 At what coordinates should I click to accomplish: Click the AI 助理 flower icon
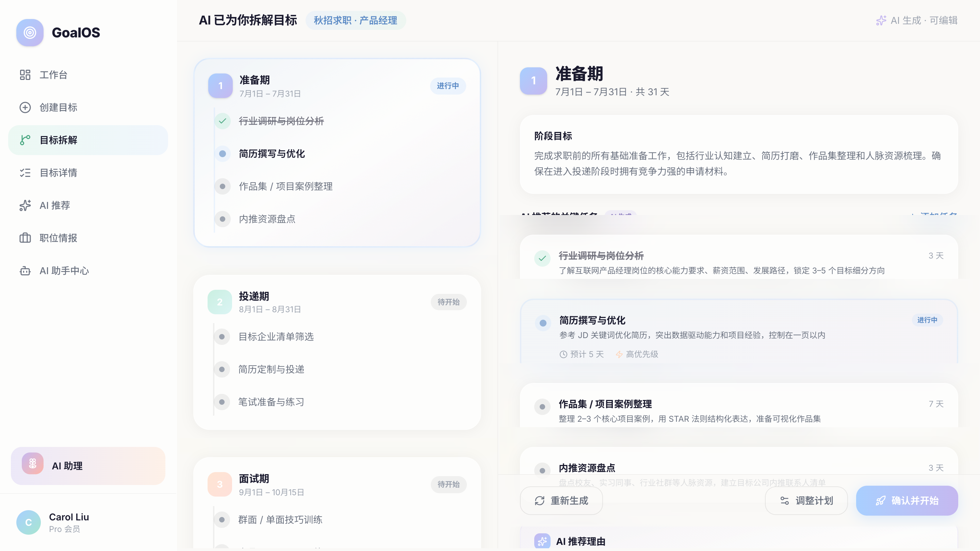pos(33,464)
